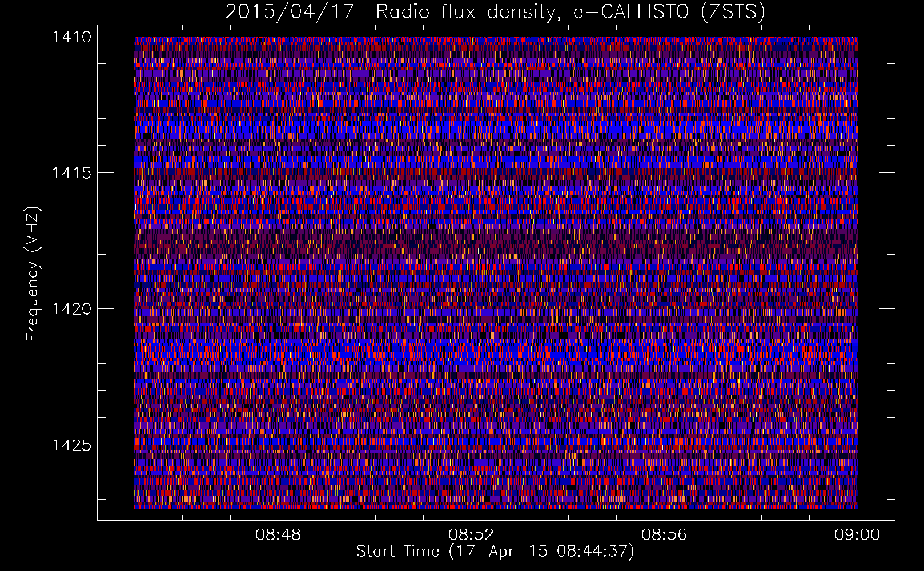Select the 1410 frequency axis label
The height and width of the screenshot is (571, 924).
coord(71,37)
